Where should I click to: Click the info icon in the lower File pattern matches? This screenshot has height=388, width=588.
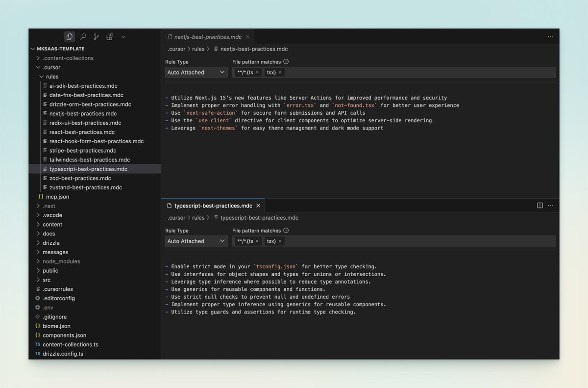click(287, 231)
